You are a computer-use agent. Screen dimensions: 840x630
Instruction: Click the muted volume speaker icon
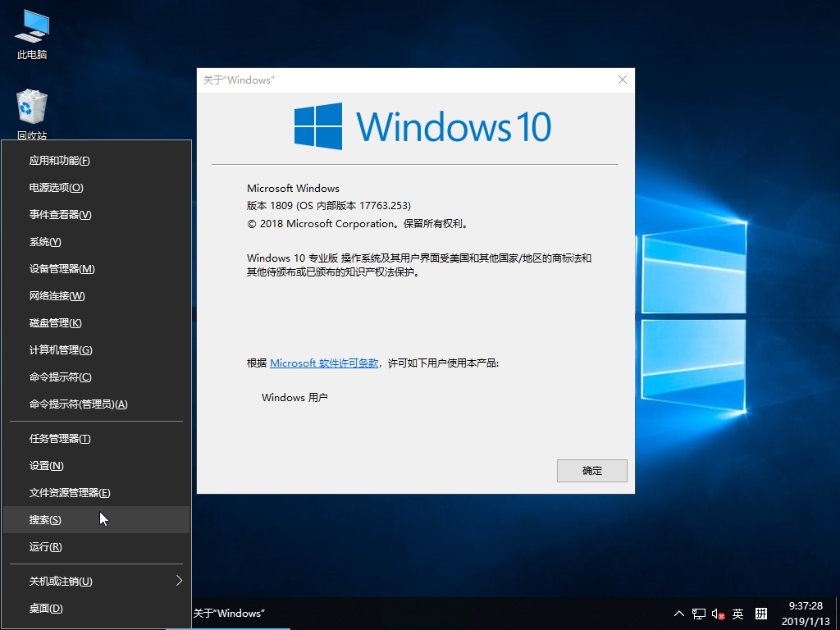pos(718,614)
